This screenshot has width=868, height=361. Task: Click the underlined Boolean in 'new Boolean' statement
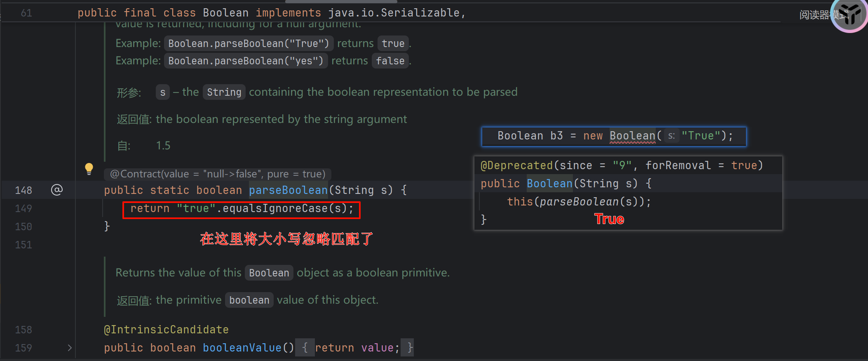632,136
